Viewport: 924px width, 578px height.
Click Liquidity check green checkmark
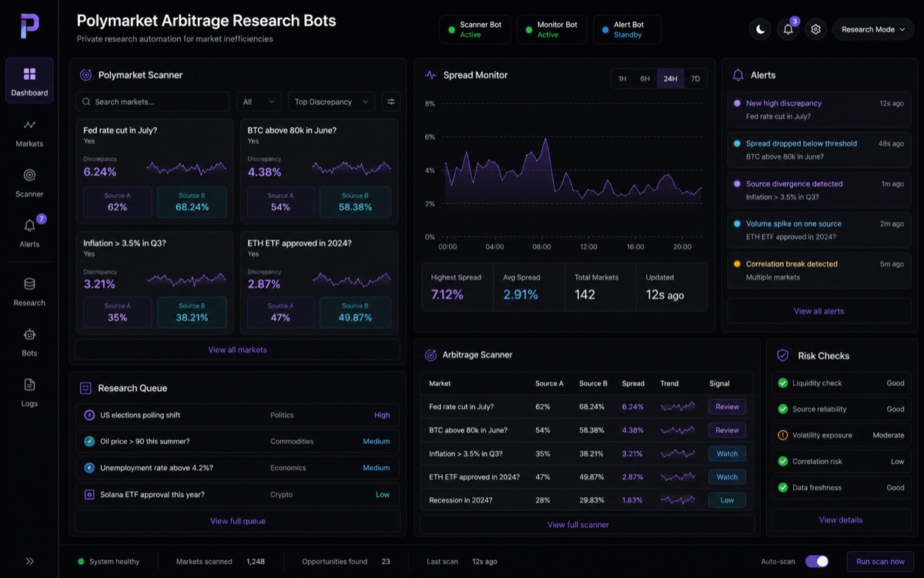(x=783, y=383)
